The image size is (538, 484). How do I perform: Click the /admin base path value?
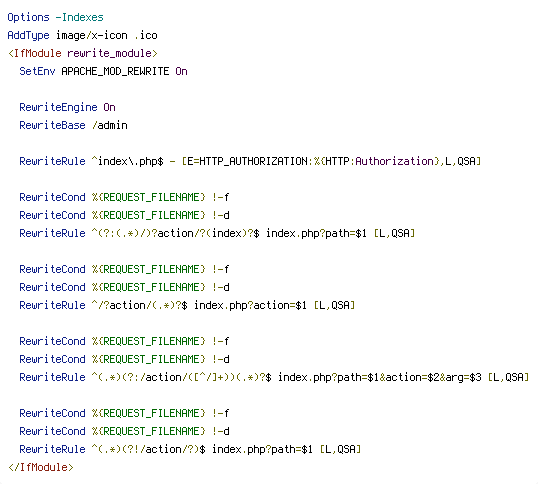pyautogui.click(x=110, y=125)
